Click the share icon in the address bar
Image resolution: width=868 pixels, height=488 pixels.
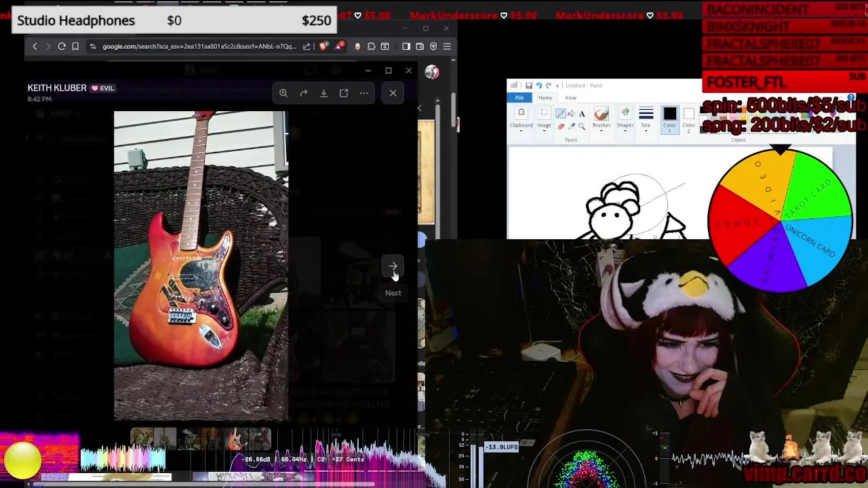click(307, 46)
